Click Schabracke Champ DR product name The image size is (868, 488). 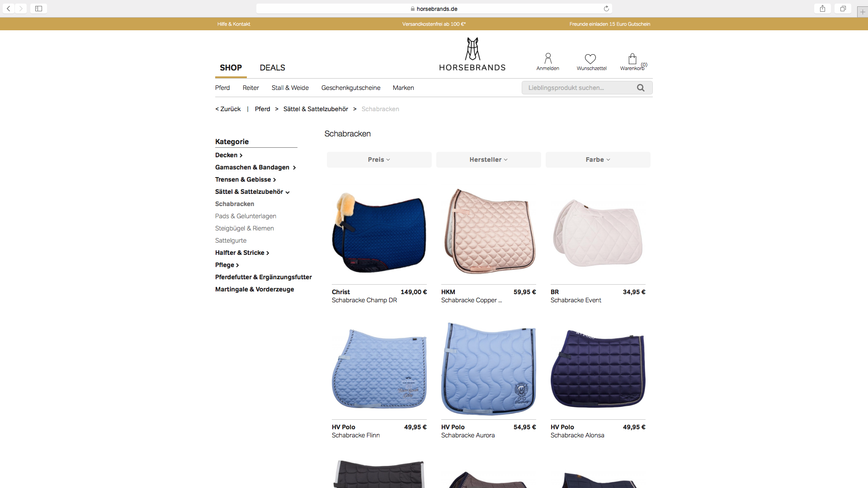coord(364,300)
